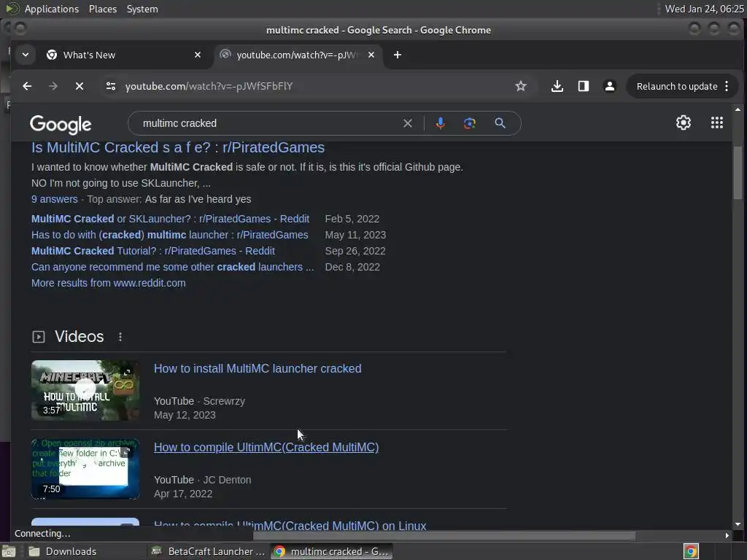Switch to the BetaCraft Launcher taskbar window

(x=207, y=551)
